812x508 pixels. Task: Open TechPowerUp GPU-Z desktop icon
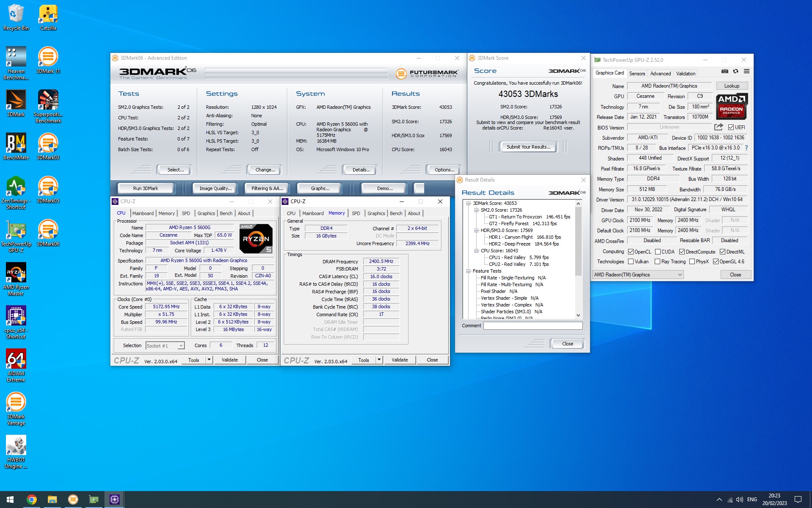[x=16, y=235]
